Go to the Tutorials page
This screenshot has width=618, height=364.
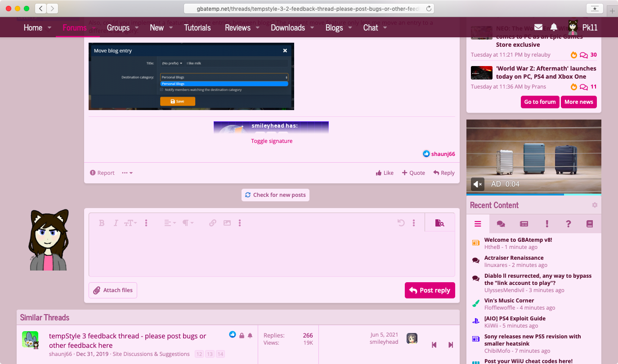point(197,27)
